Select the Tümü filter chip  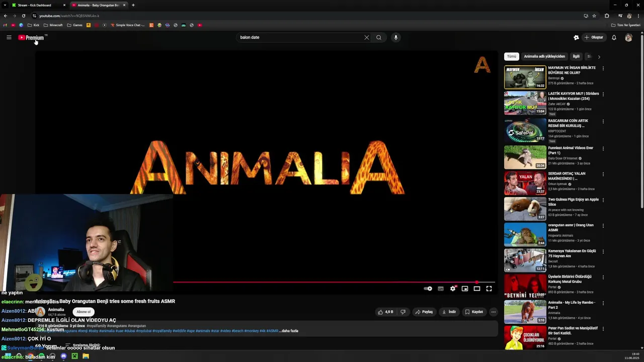point(512,56)
